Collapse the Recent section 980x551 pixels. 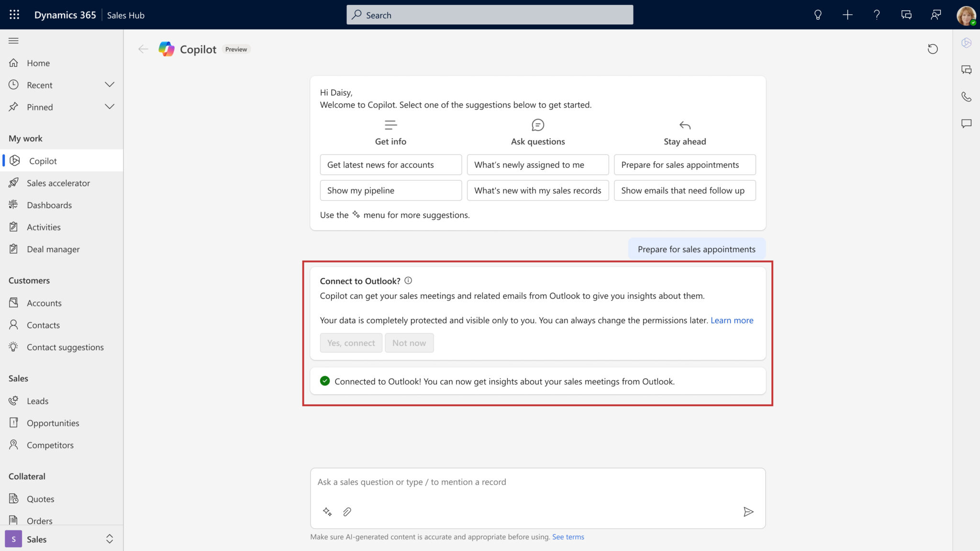(x=110, y=85)
